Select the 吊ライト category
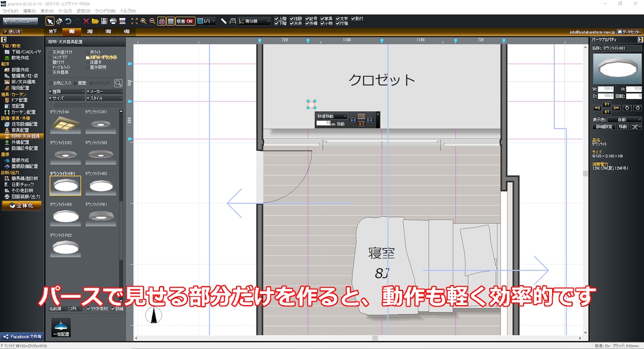This screenshot has height=349, width=644. (x=96, y=52)
